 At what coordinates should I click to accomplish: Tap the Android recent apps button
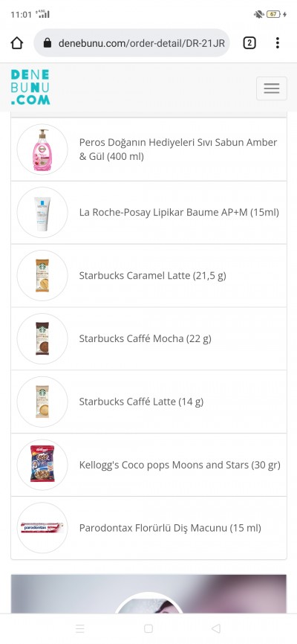click(x=80, y=628)
